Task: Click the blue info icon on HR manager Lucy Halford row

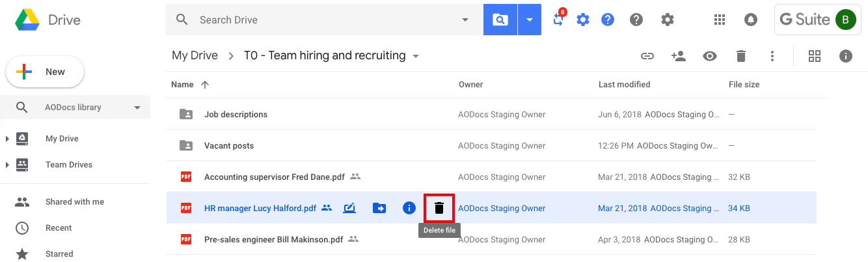Action: pyautogui.click(x=409, y=208)
